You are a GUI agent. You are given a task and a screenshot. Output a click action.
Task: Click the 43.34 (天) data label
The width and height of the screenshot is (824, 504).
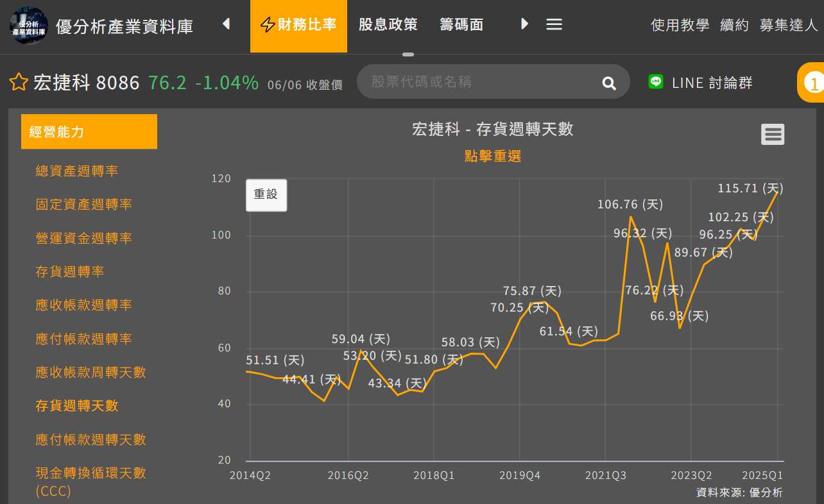pos(397,383)
